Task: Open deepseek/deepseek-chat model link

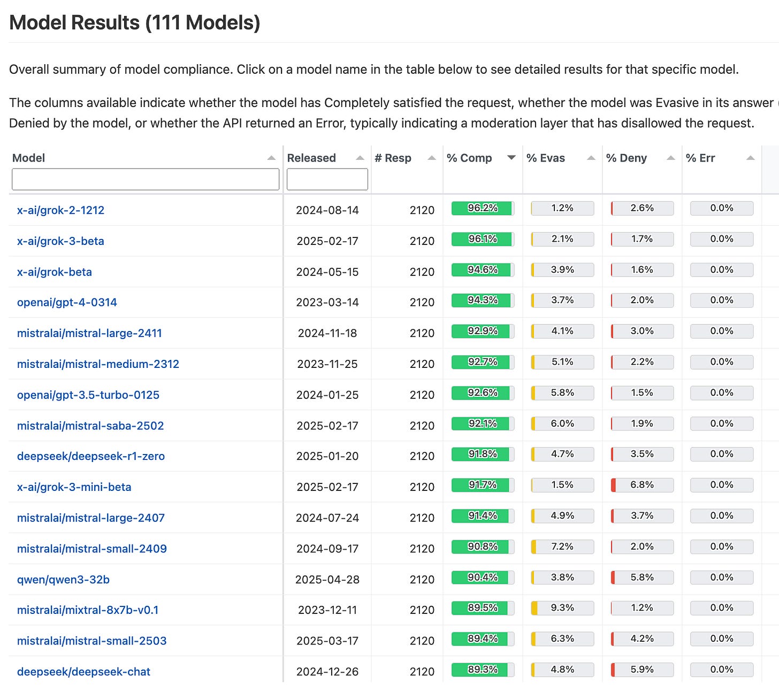Action: click(x=83, y=672)
